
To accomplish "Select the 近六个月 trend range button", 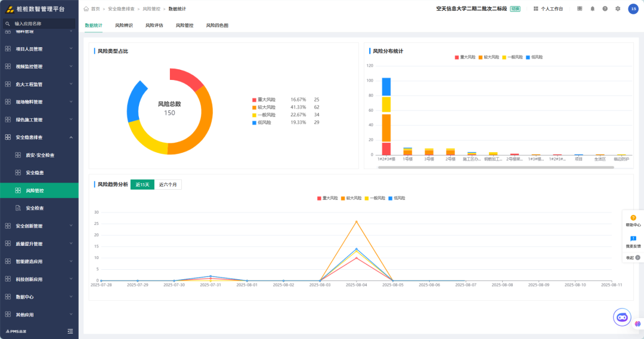I will click(168, 184).
